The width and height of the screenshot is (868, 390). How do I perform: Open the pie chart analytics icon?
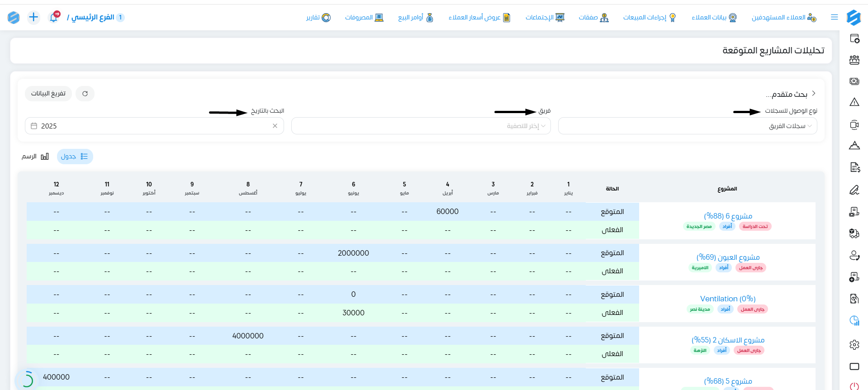[854, 321]
